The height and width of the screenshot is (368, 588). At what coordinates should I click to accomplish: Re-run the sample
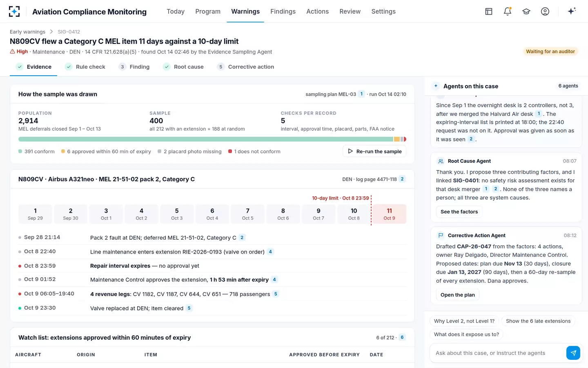pyautogui.click(x=374, y=151)
